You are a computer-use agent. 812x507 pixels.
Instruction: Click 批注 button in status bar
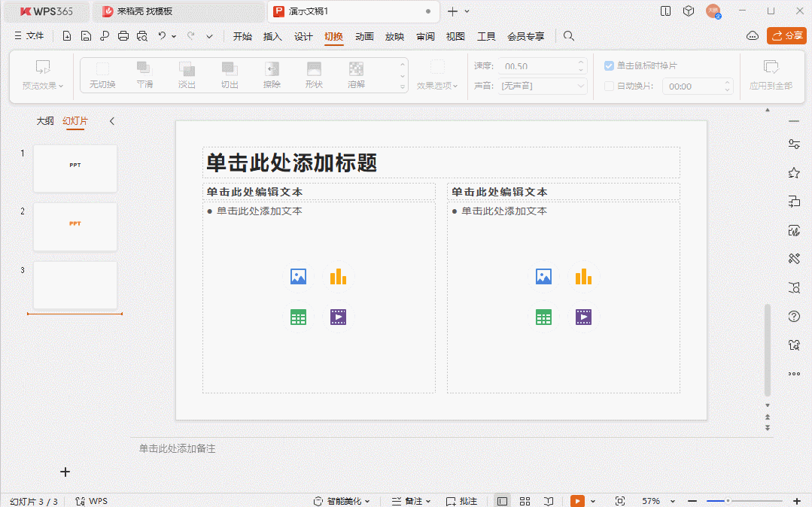point(461,501)
